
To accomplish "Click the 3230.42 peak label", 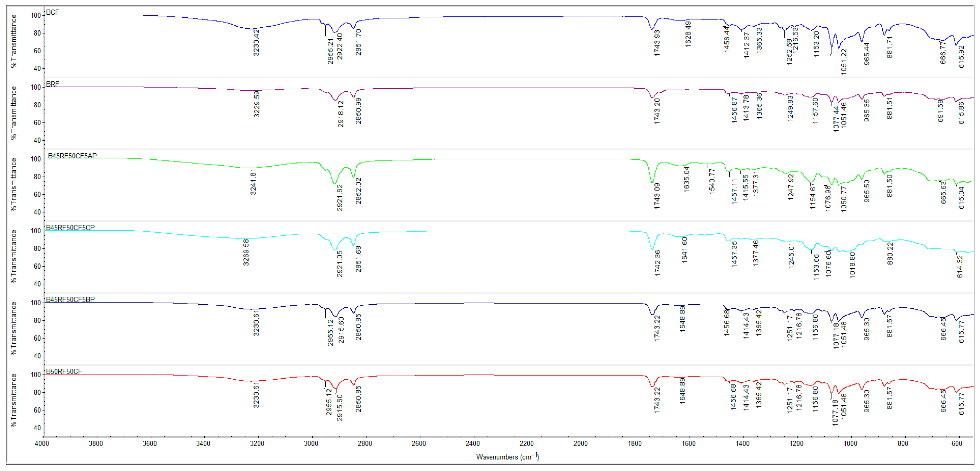I will pyautogui.click(x=256, y=42).
